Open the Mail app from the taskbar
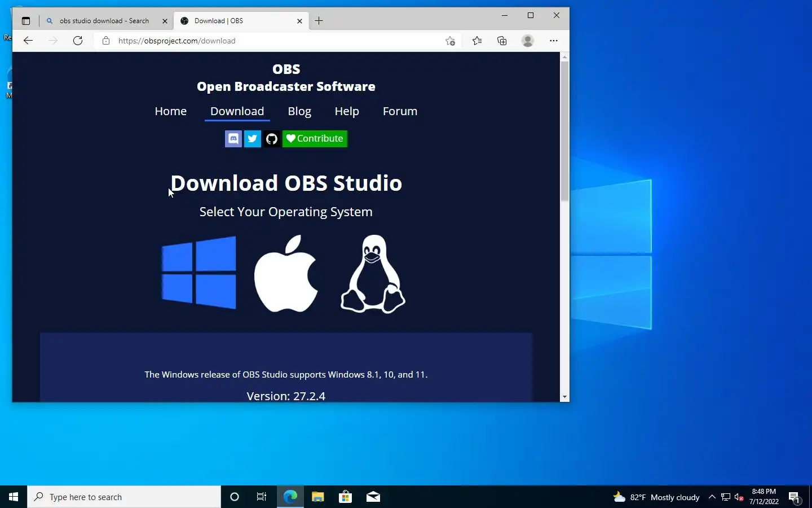Image resolution: width=812 pixels, height=508 pixels. click(373, 497)
